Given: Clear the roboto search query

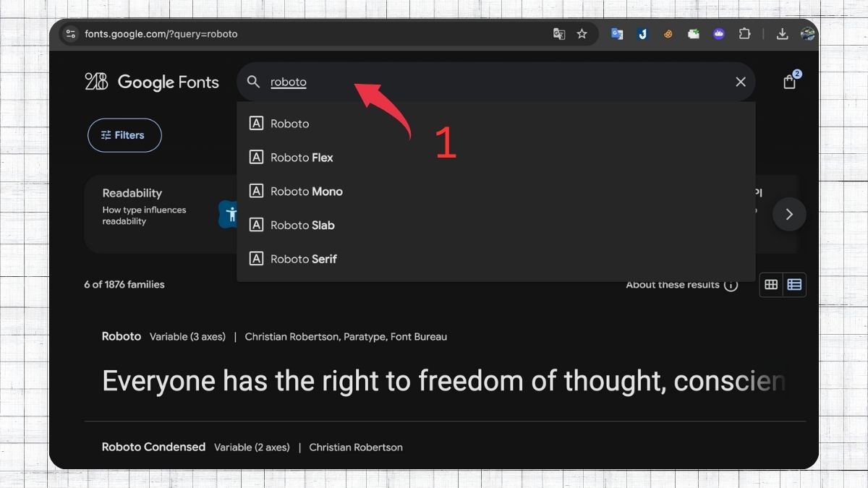Looking at the screenshot, I should (741, 82).
